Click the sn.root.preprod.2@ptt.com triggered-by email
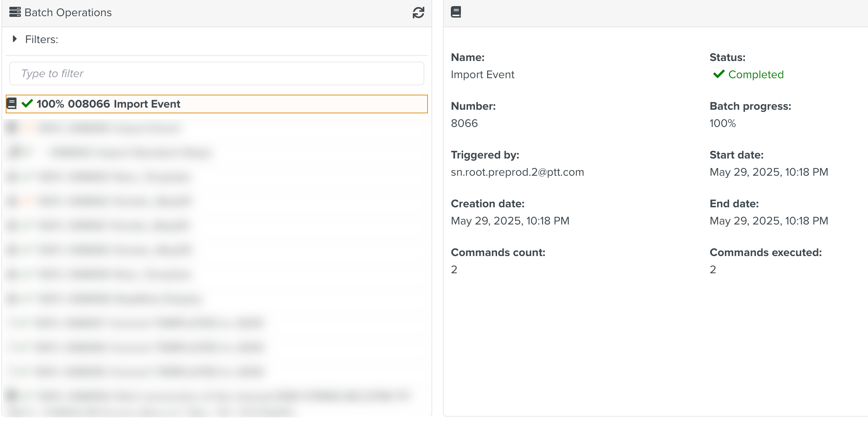The height and width of the screenshot is (421, 868). pos(517,172)
